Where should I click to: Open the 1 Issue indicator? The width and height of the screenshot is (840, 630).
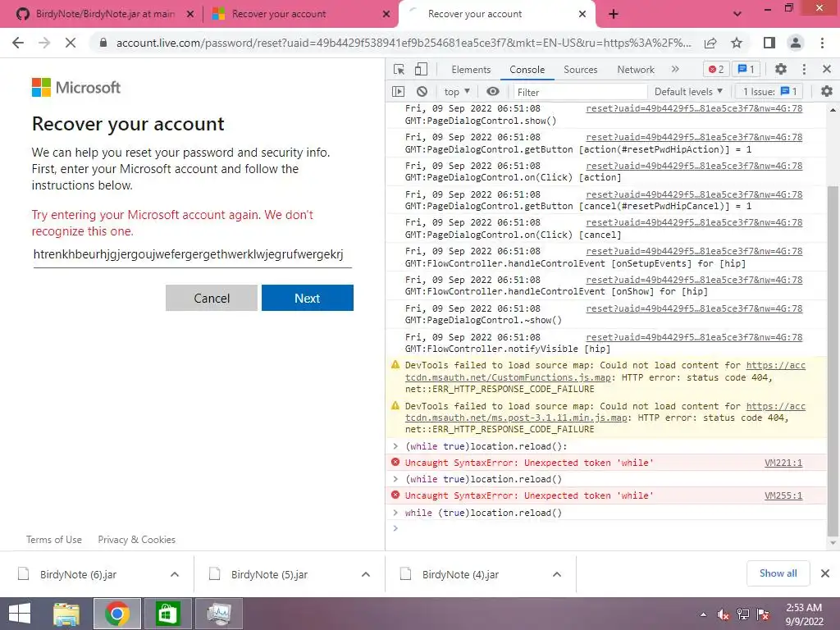(x=769, y=92)
